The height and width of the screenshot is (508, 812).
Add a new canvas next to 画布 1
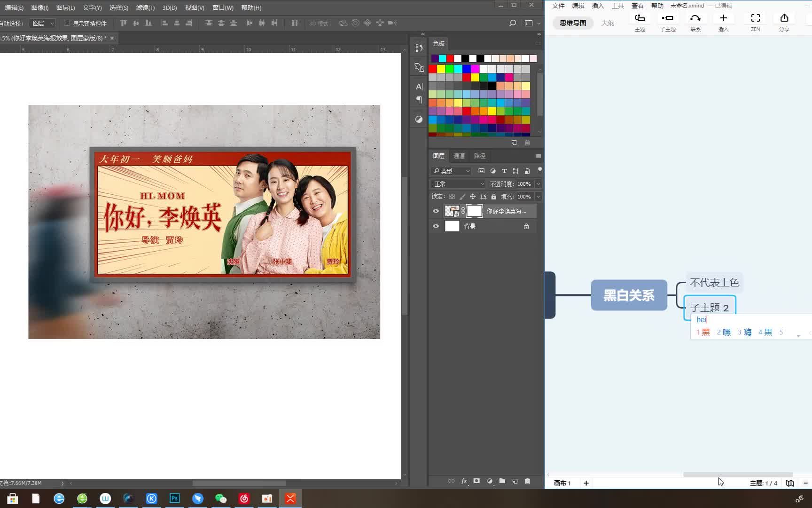pos(586,483)
